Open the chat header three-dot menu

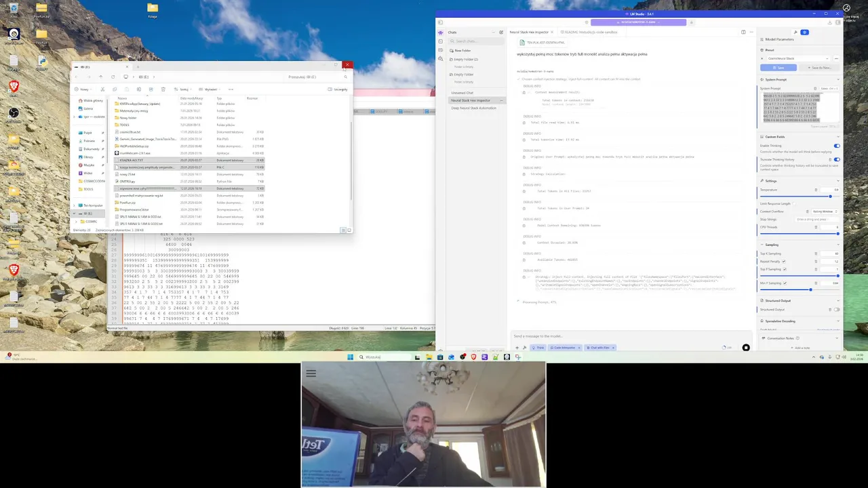(751, 32)
